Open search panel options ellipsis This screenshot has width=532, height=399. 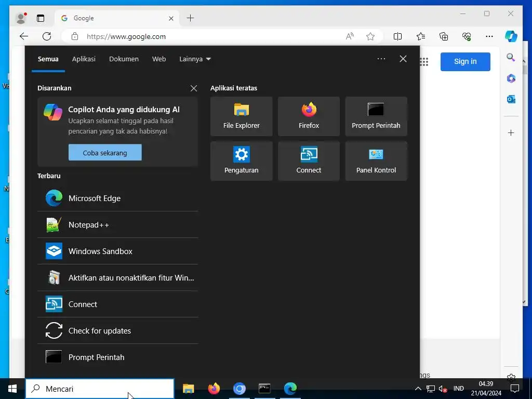381,59
